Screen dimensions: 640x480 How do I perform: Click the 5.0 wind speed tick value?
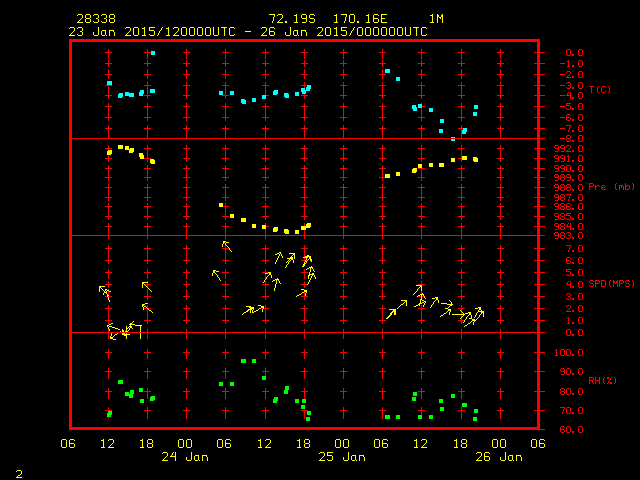(x=574, y=273)
